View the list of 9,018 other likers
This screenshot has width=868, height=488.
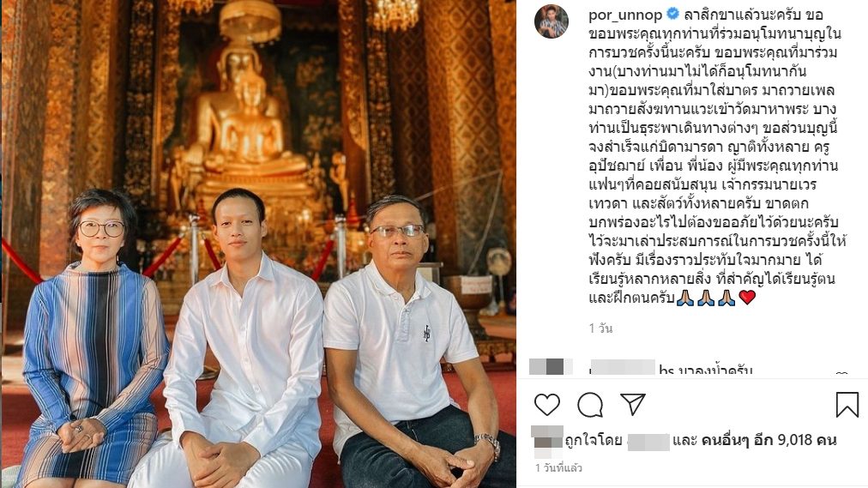click(769, 441)
